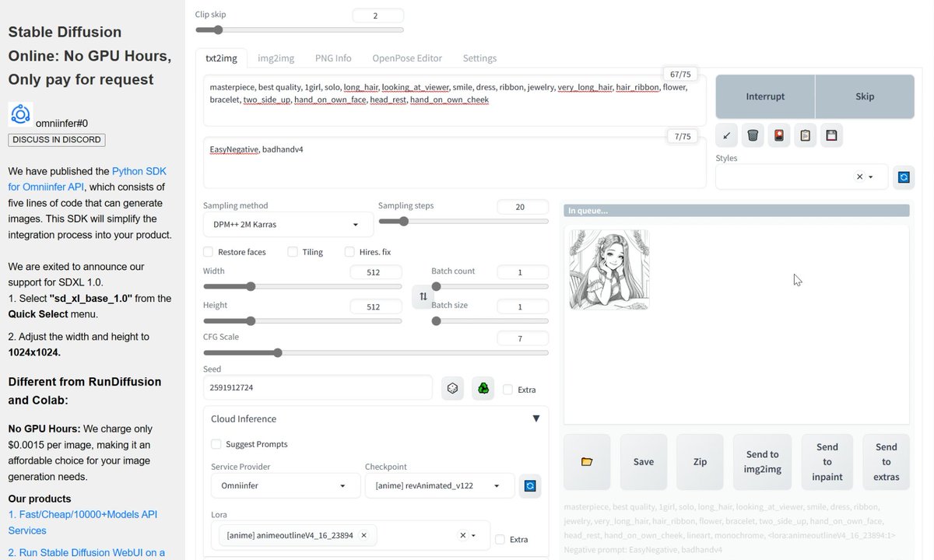
Task: Adjust the Width slider
Action: (303, 286)
